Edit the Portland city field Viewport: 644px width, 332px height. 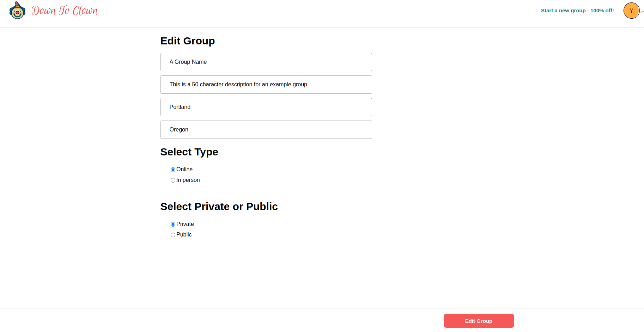point(266,107)
